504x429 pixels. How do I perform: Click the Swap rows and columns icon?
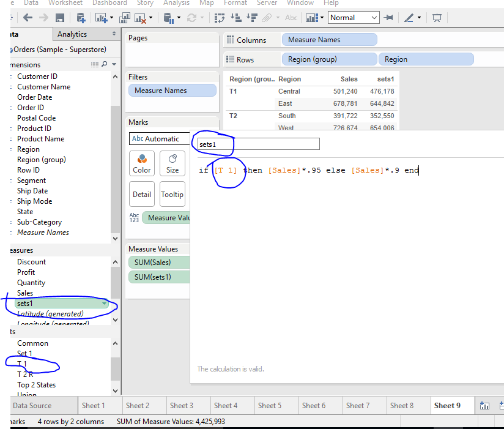(220, 18)
